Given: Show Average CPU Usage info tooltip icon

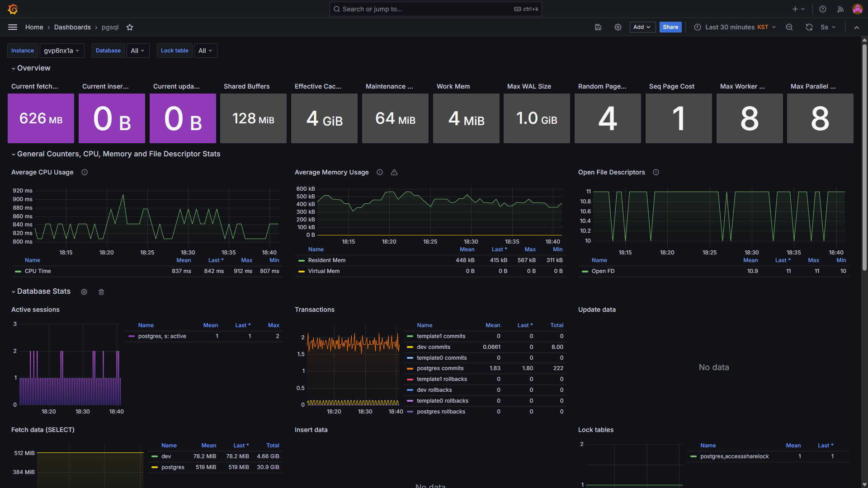Looking at the screenshot, I should tap(85, 172).
